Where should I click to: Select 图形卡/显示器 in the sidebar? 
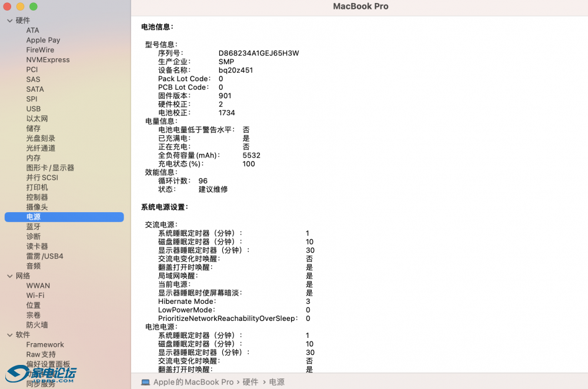tap(50, 168)
